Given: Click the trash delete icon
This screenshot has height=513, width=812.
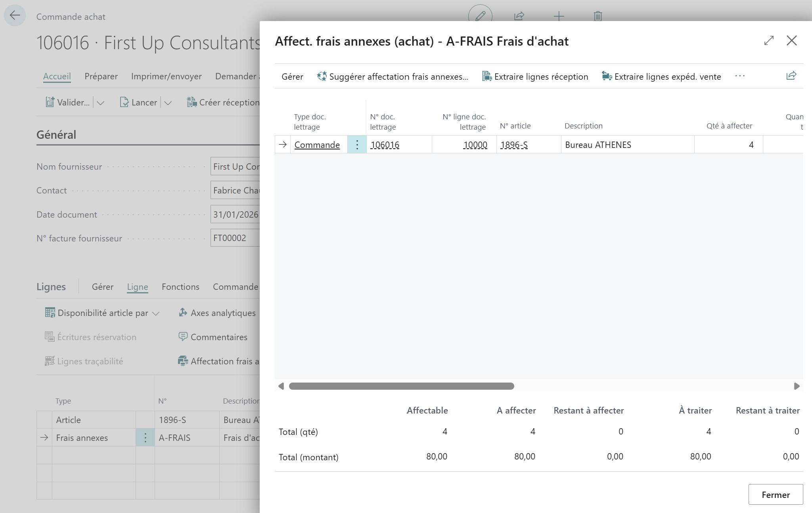Looking at the screenshot, I should click(x=598, y=16).
